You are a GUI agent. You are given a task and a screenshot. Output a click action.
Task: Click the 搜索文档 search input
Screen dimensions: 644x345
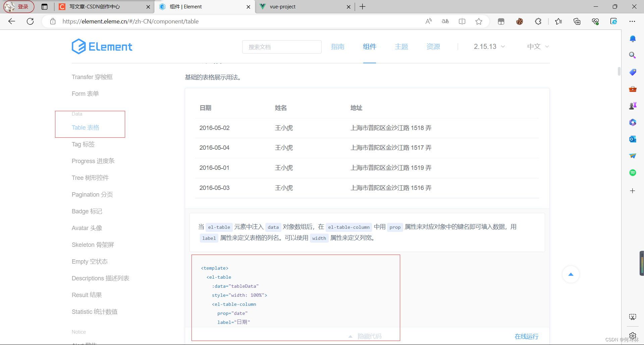pos(282,47)
